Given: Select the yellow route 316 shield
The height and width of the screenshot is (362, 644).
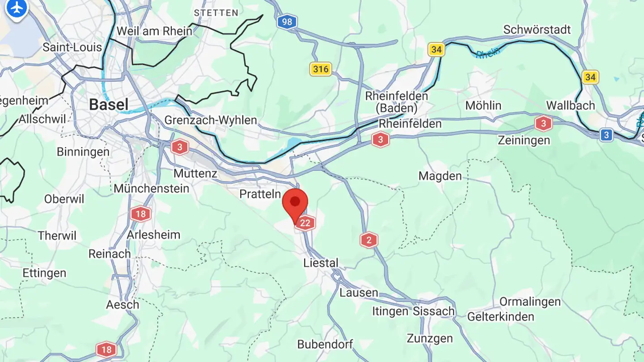Looking at the screenshot, I should [321, 69].
